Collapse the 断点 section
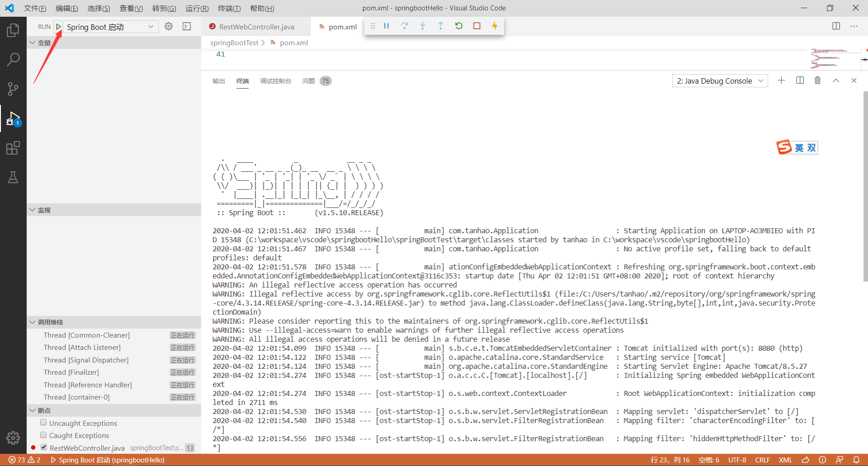Viewport: 868px width, 466px height. coord(113,410)
